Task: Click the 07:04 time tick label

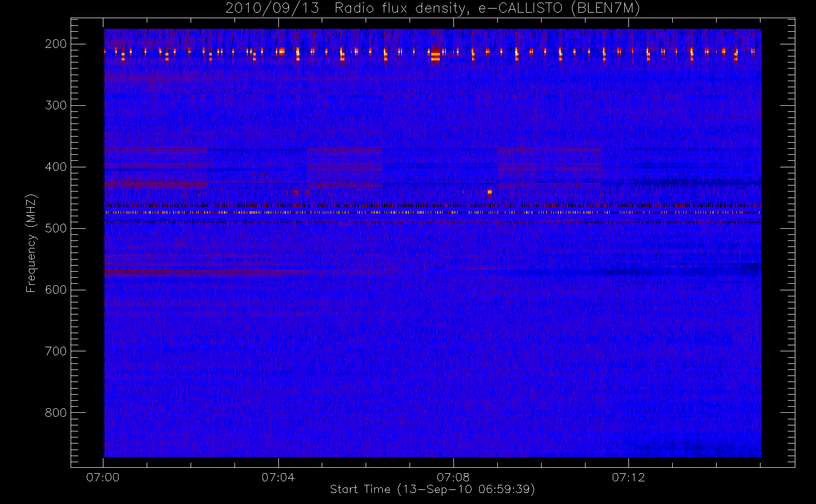Action: coord(278,477)
